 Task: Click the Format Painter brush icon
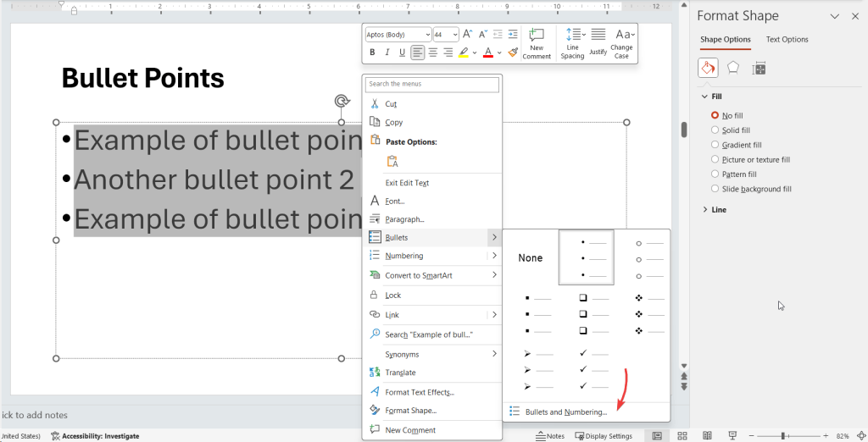pyautogui.click(x=513, y=52)
